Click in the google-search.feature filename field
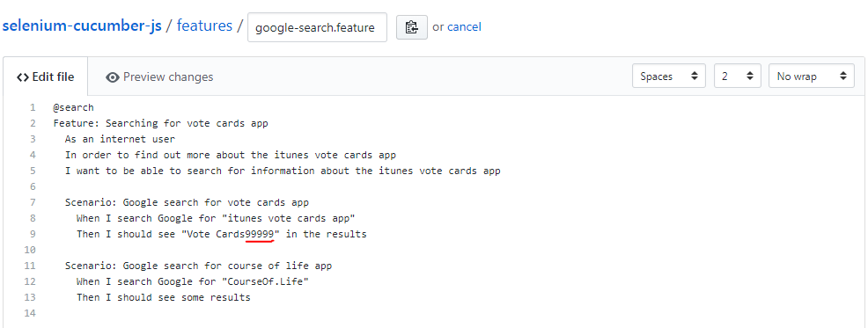The width and height of the screenshot is (868, 328). (317, 27)
